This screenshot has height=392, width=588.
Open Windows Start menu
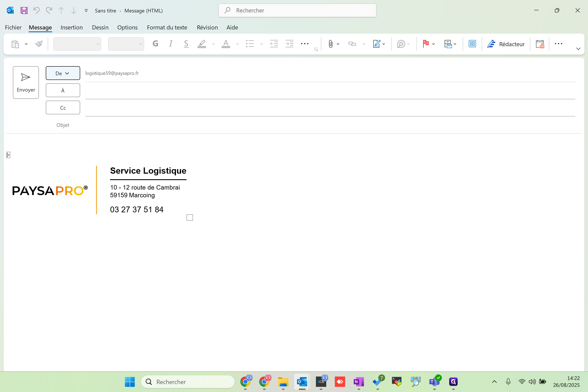tap(130, 381)
